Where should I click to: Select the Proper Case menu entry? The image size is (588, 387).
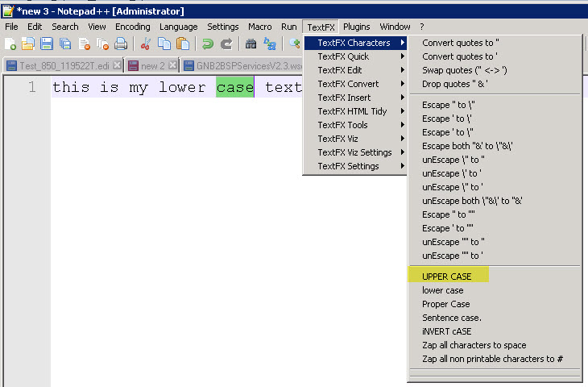(x=495, y=304)
